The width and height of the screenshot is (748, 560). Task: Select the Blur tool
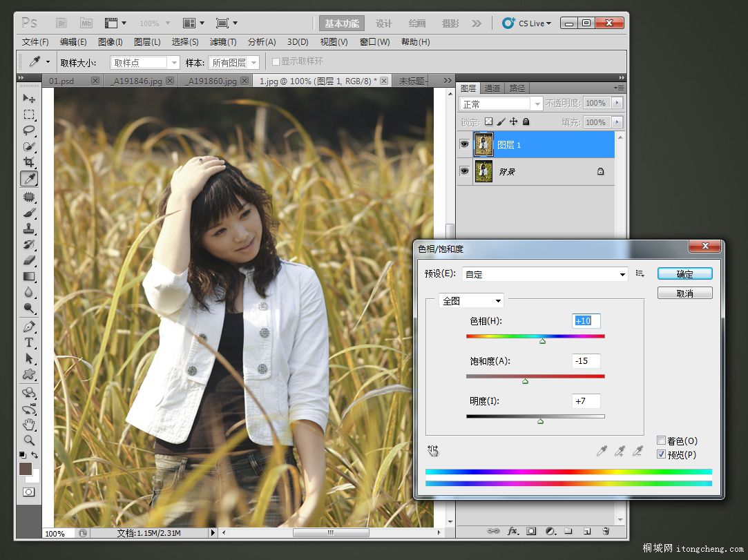(29, 292)
